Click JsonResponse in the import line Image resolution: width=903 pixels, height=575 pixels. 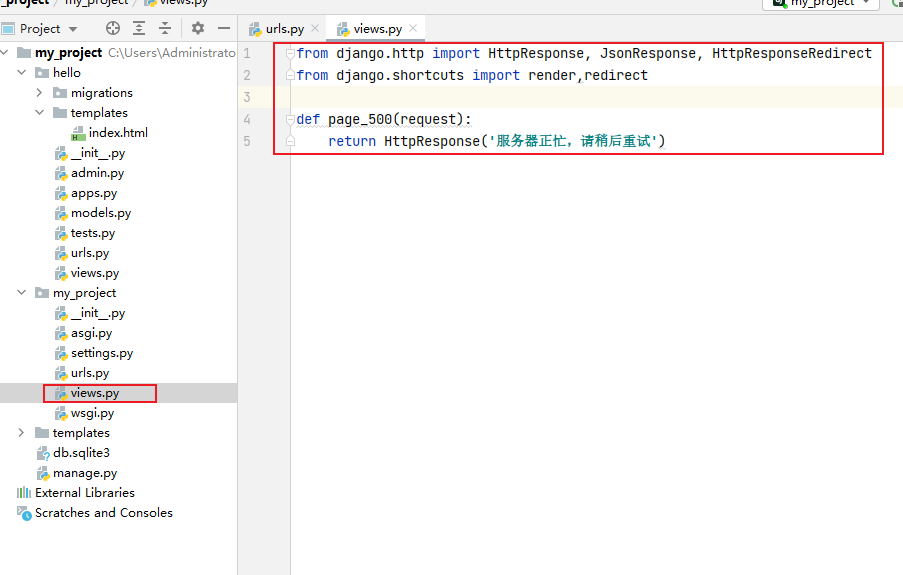tap(648, 53)
